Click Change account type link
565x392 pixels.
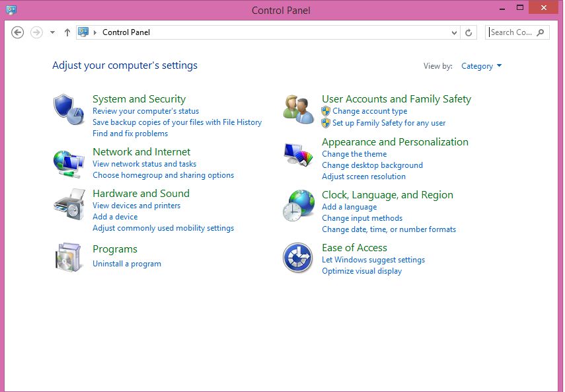click(369, 111)
